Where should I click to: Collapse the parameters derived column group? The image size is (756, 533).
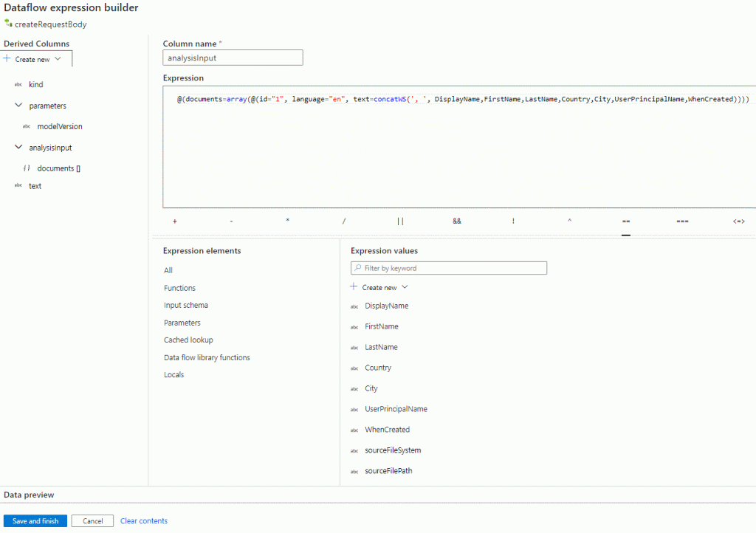(x=18, y=105)
